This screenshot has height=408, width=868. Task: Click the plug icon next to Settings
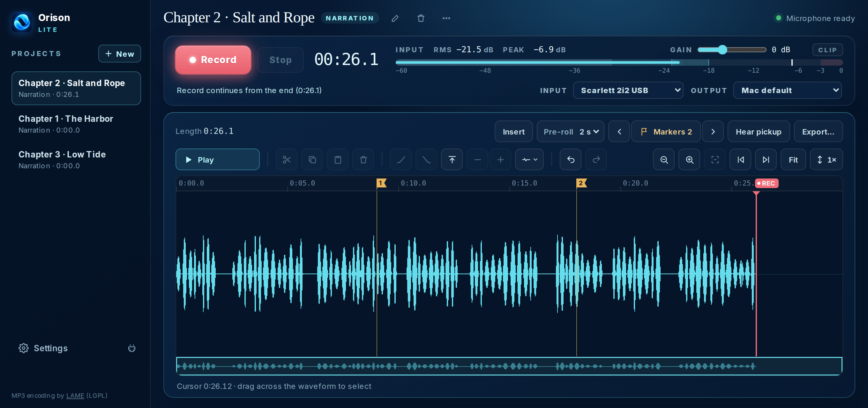click(x=132, y=348)
